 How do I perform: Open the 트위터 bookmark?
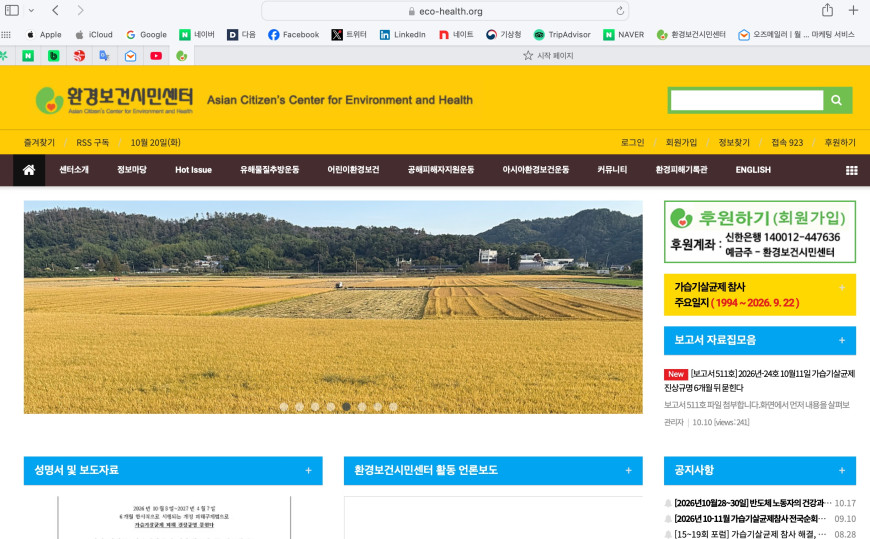tap(349, 34)
